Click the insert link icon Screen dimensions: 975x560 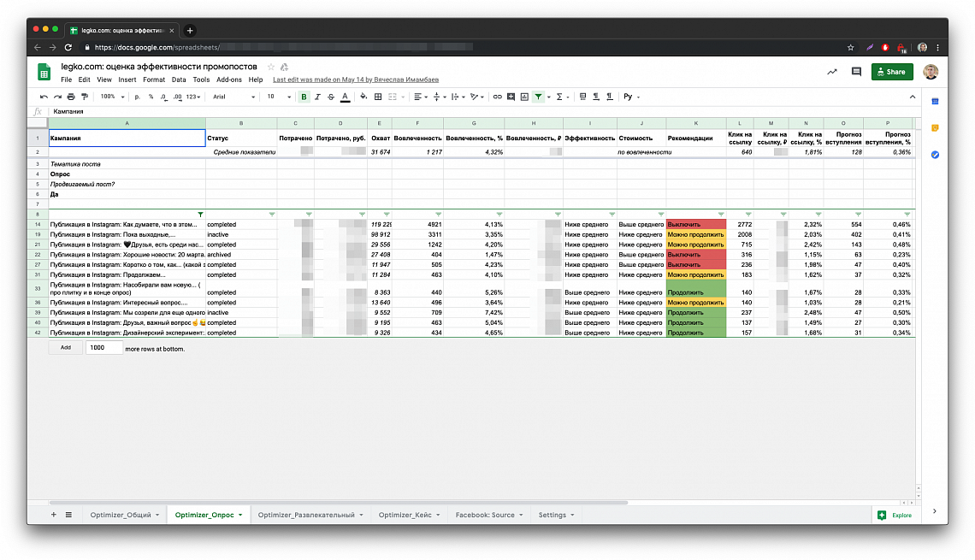[498, 97]
